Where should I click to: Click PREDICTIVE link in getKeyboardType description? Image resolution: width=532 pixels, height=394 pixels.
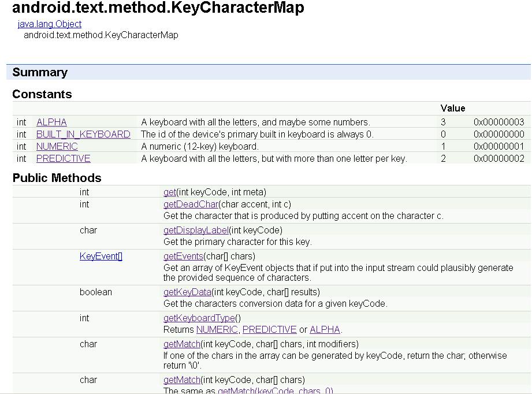[269, 329]
